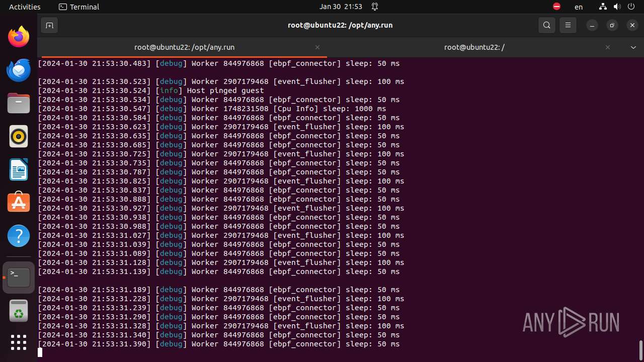Open the volume icon in top bar
The image size is (644, 362).
[x=617, y=7]
